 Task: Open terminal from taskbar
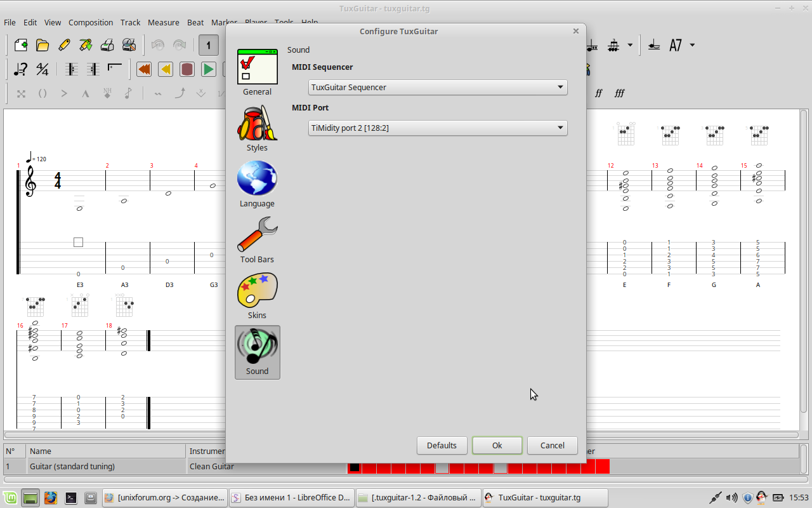click(71, 498)
